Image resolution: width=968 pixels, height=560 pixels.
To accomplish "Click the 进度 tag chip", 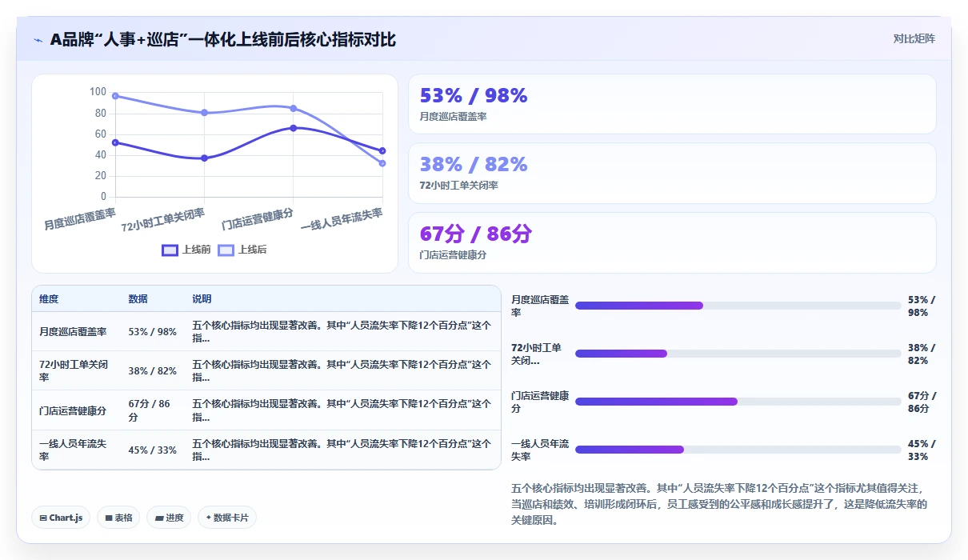I will 169,518.
